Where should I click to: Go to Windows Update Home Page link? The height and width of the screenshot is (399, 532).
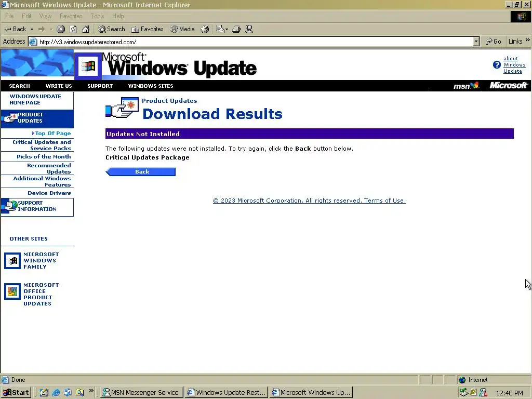[x=35, y=99]
